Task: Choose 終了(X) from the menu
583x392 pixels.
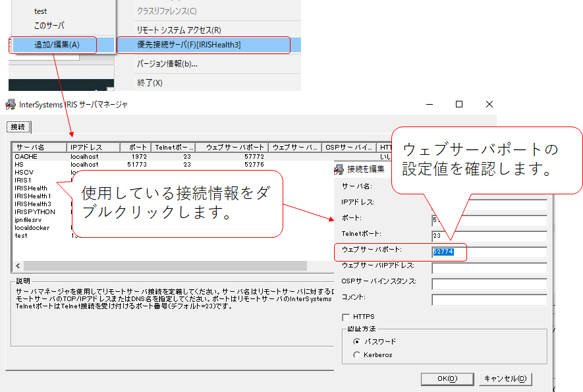Action: pos(150,82)
